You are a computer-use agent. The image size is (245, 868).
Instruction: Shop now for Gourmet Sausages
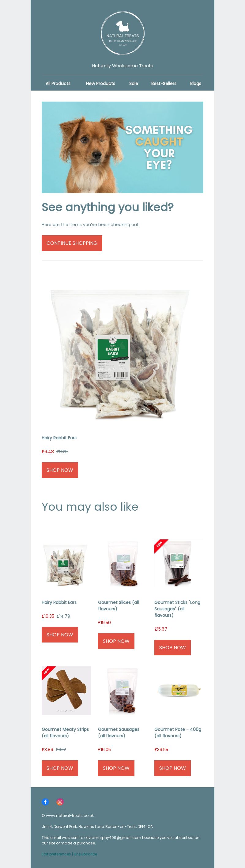pos(116,768)
